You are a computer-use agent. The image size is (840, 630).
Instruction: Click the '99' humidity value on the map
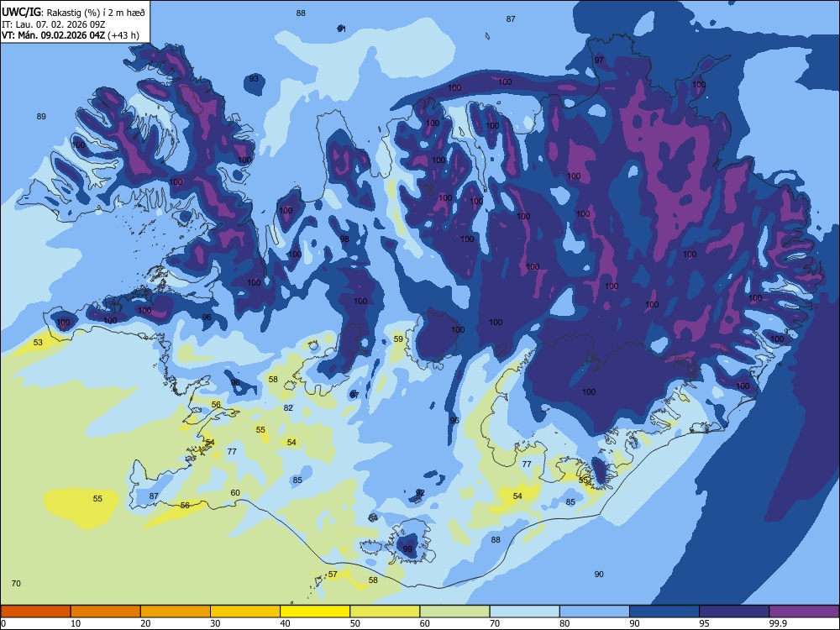click(407, 549)
